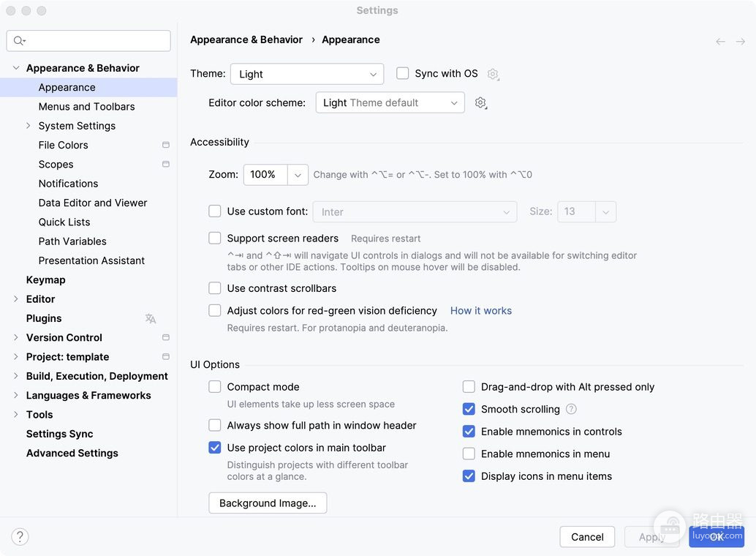This screenshot has height=556, width=756.
Task: Uncheck Enable mnemonics in controls
Action: [469, 431]
